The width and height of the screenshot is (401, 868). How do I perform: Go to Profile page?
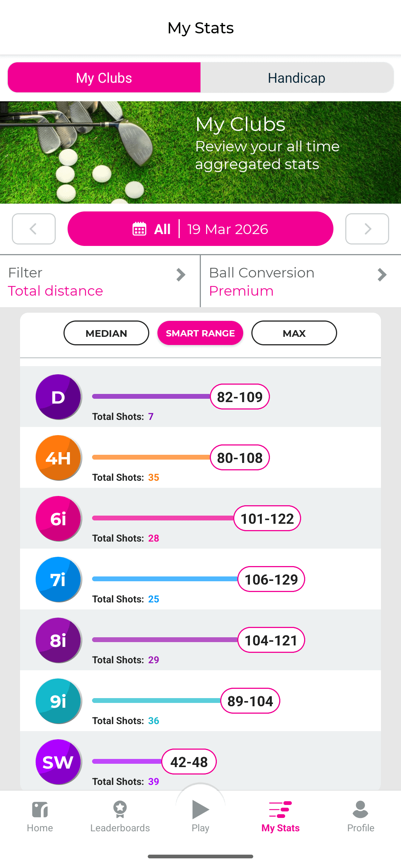pos(360,816)
